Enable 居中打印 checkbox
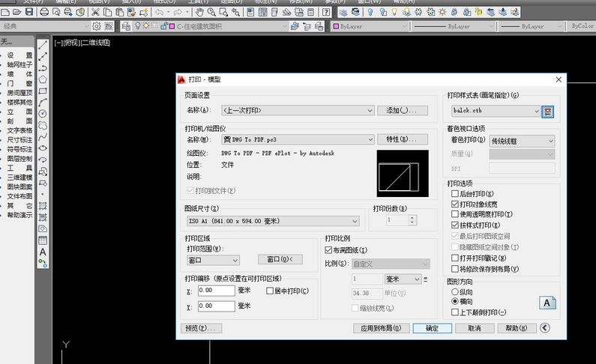 [270, 291]
